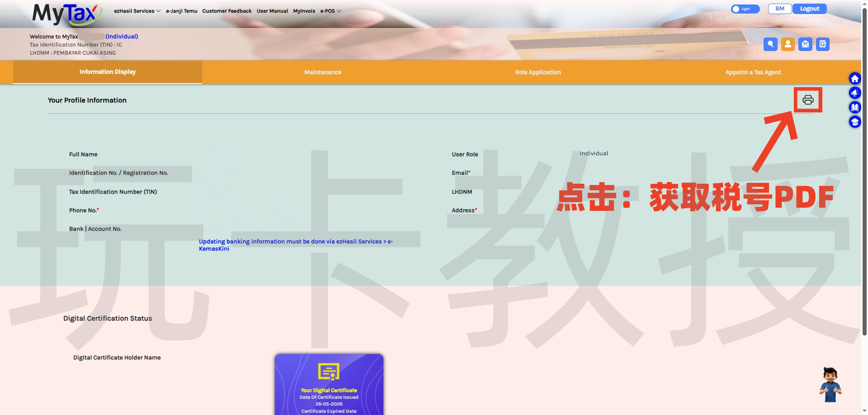The image size is (868, 415).
Task: Open the orange user profile icon
Action: pos(788,44)
